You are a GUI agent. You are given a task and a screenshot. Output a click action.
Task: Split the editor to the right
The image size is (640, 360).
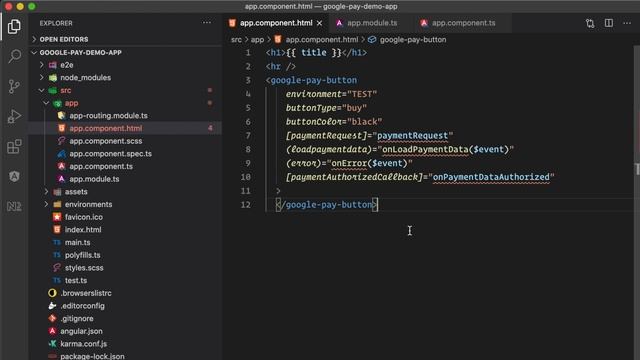click(609, 23)
